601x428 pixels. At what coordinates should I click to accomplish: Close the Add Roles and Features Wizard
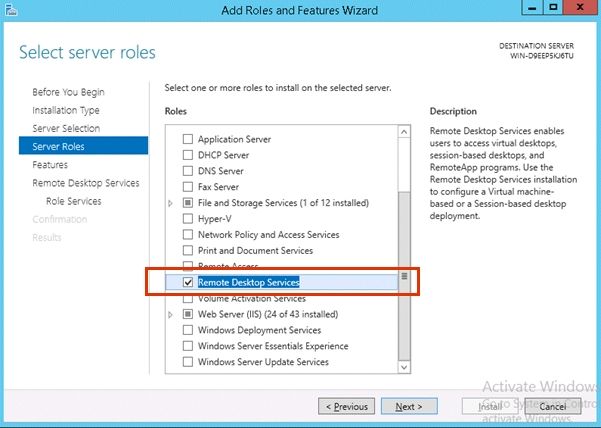[x=580, y=7]
